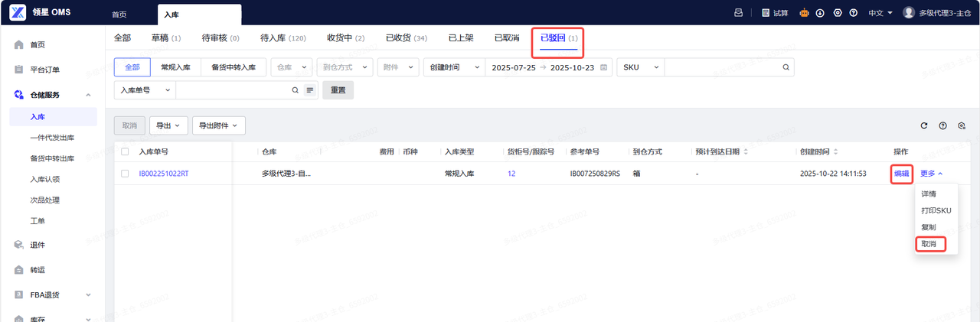Open the 导出附件 dropdown button

[x=218, y=125]
